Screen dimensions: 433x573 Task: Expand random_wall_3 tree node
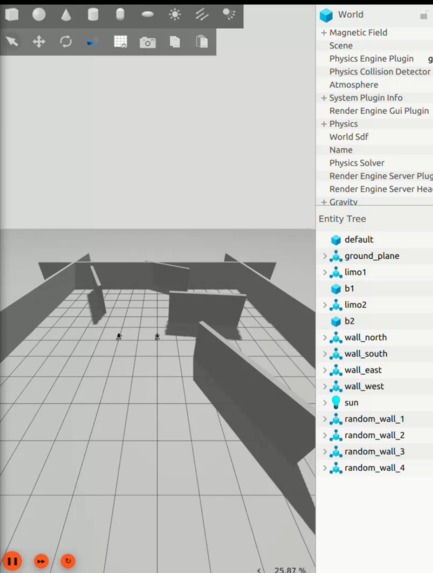324,452
